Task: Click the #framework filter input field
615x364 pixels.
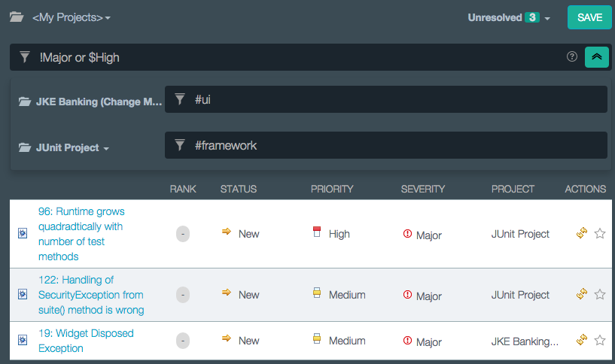Action: [391, 145]
